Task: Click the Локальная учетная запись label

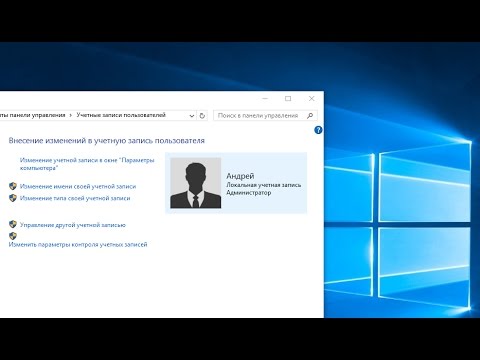Action: tap(264, 185)
